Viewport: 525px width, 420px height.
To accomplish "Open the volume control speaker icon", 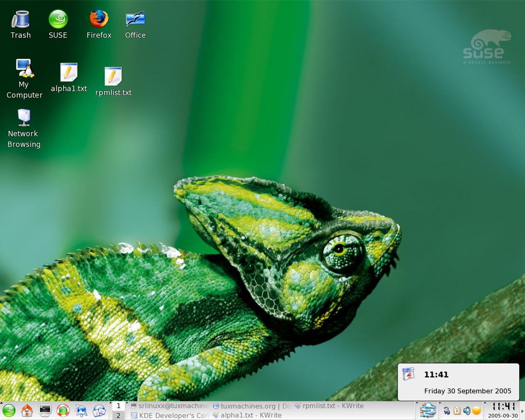I will pos(467,411).
